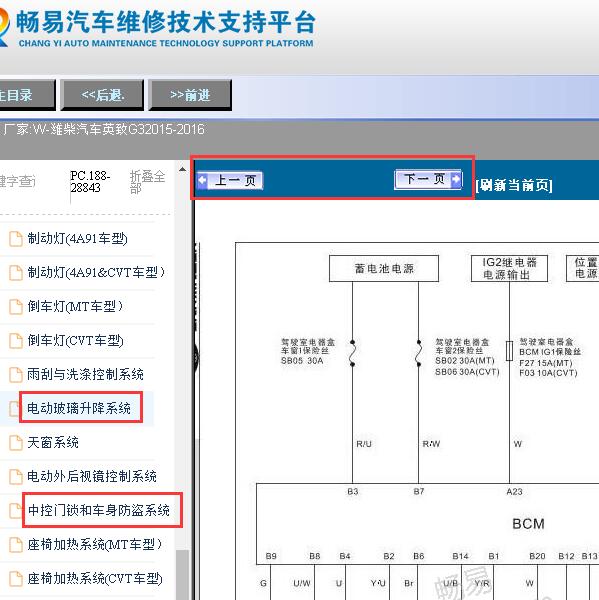
Task: Click the sidebar vertical scrollbar thumb
Action: (x=183, y=575)
